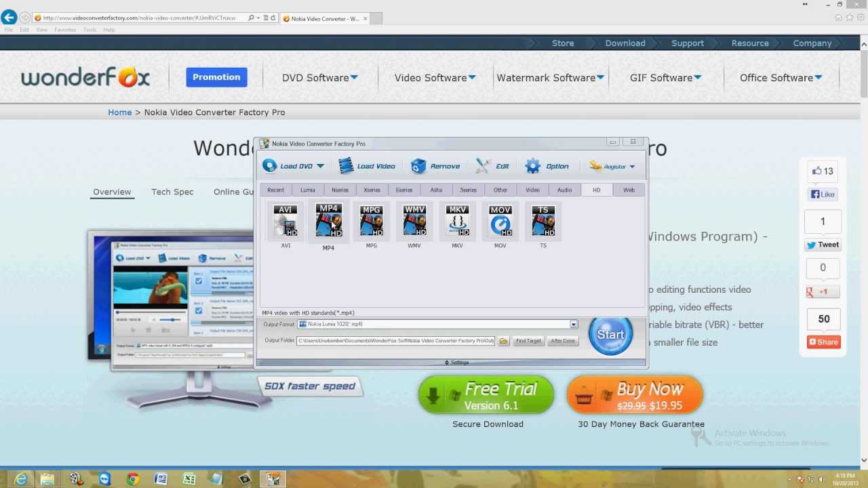Image resolution: width=868 pixels, height=488 pixels.
Task: Select the Asha tab
Action: [x=436, y=190]
